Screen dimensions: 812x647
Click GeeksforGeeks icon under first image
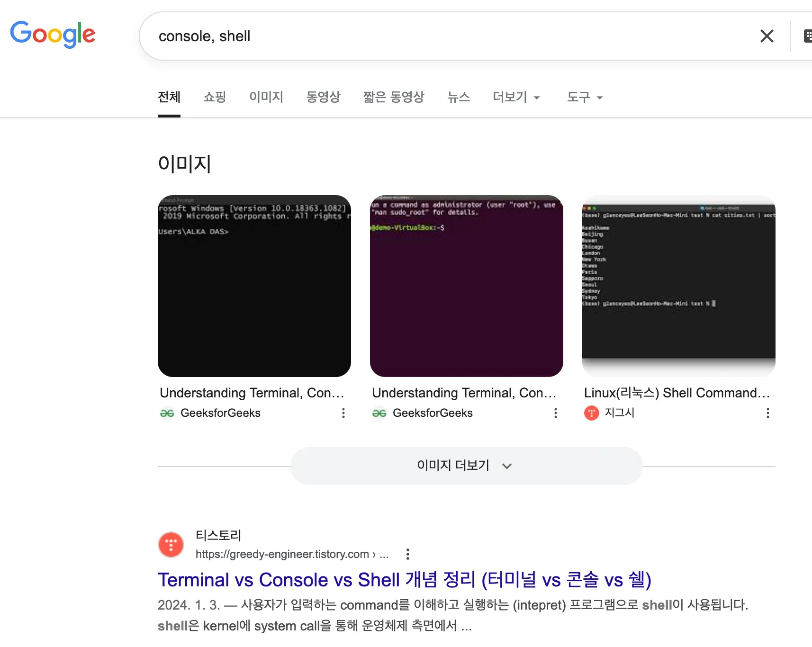[x=167, y=413]
